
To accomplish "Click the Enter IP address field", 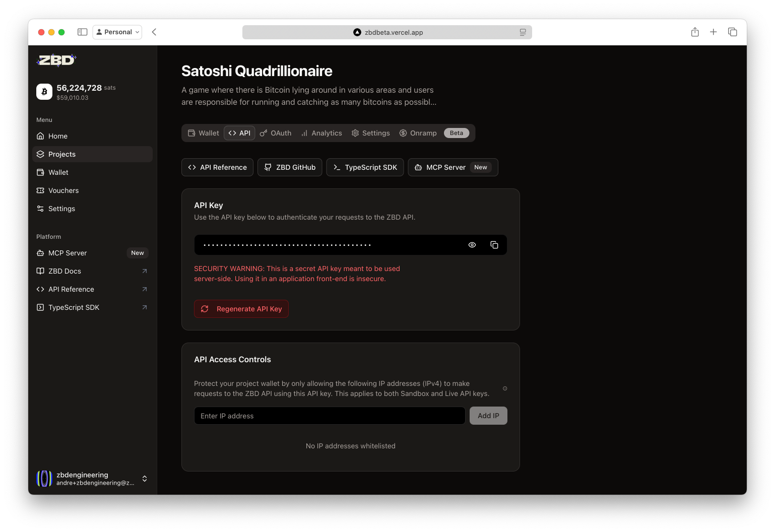I will [329, 416].
